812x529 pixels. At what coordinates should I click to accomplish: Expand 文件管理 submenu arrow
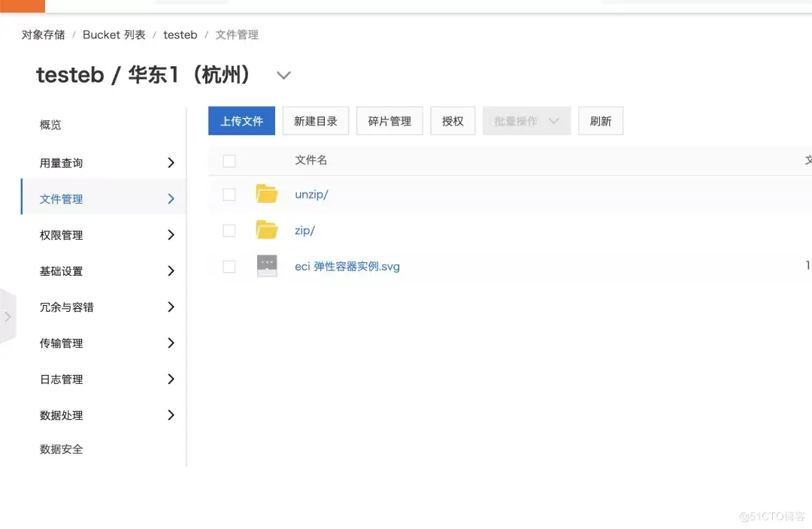click(x=171, y=199)
